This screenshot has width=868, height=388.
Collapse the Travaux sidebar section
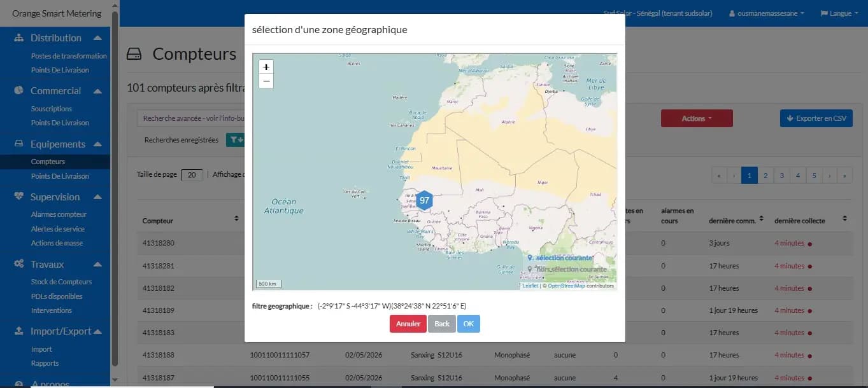point(97,264)
